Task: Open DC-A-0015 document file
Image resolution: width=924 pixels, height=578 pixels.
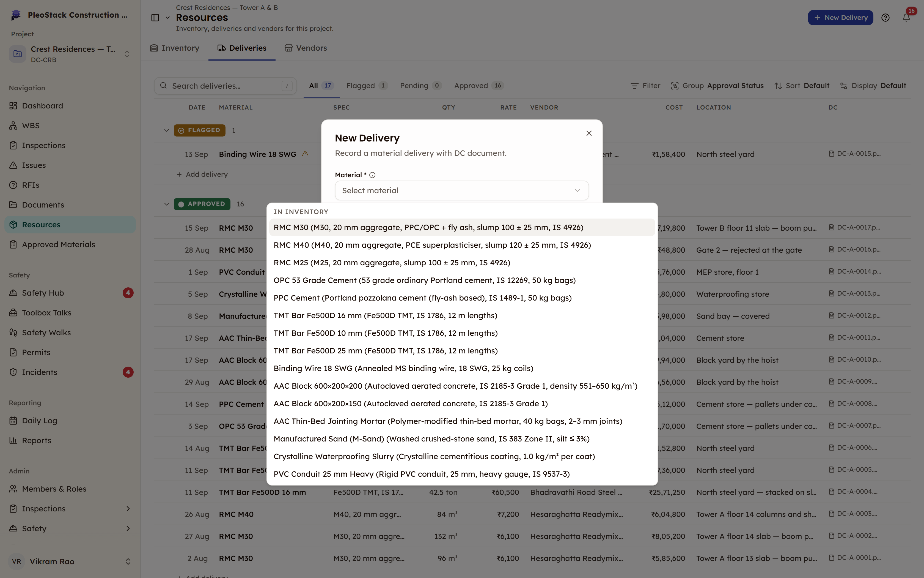Action: (x=855, y=154)
